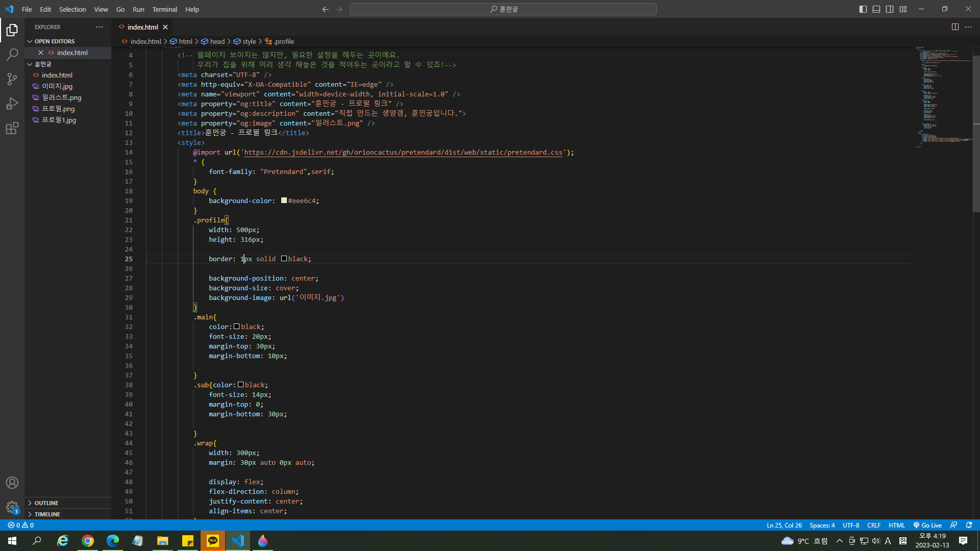Click the black swatch in .sub color
This screenshot has width=980, height=551.
(x=240, y=385)
